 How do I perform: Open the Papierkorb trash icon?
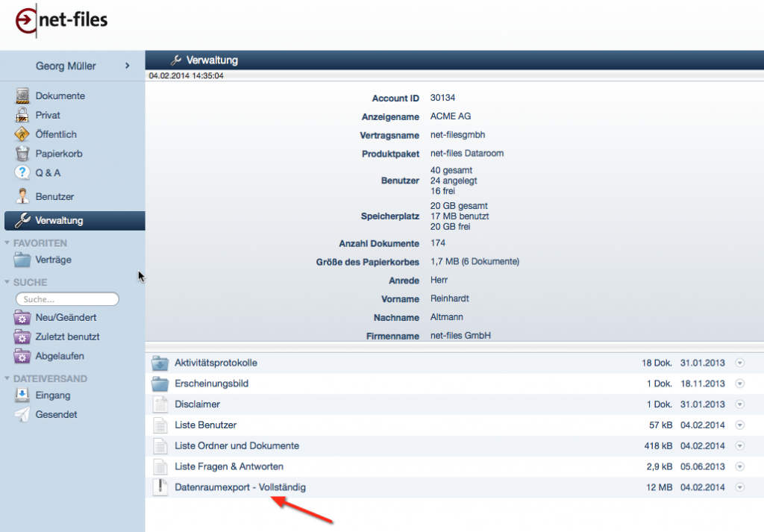click(22, 154)
